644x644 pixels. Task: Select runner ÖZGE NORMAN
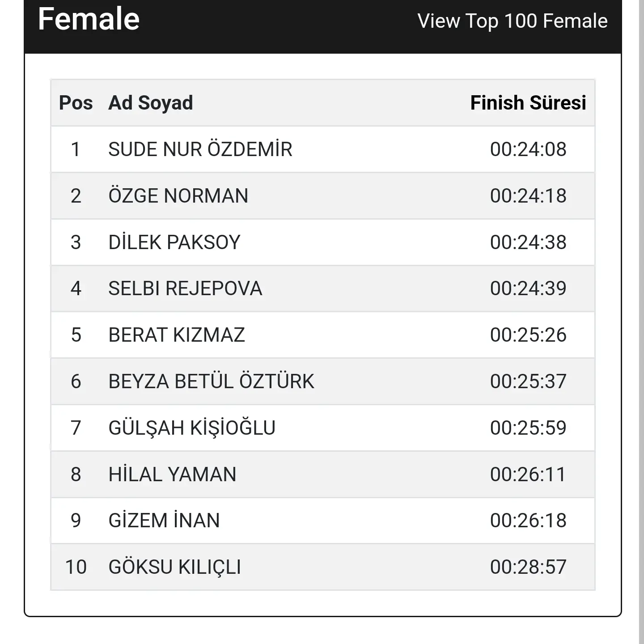point(178,195)
